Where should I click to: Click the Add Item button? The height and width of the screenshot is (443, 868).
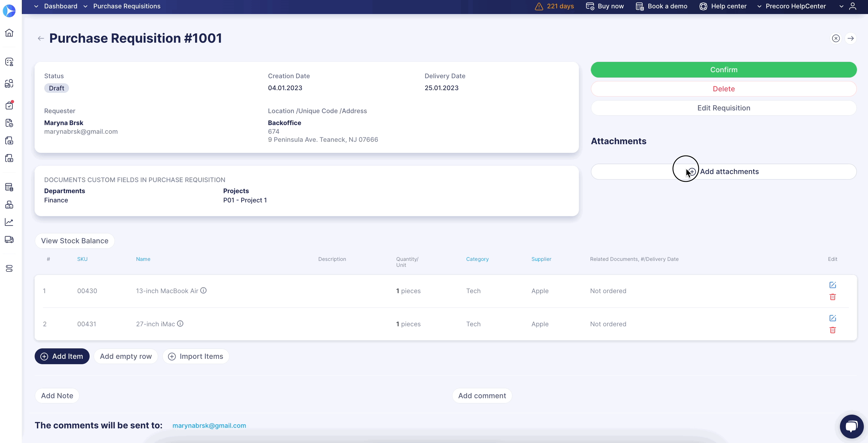coord(62,356)
